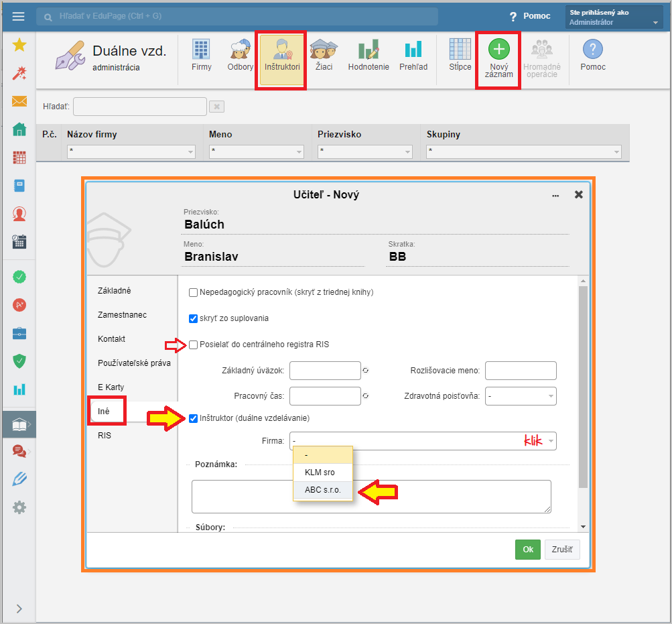Image resolution: width=672 pixels, height=624 pixels.
Task: Switch to the RIS tab
Action: (x=105, y=435)
